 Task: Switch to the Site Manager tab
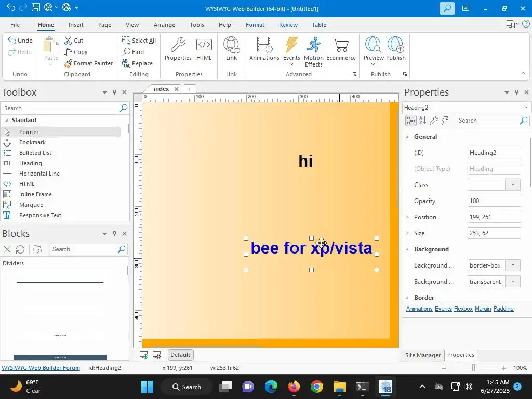point(423,355)
